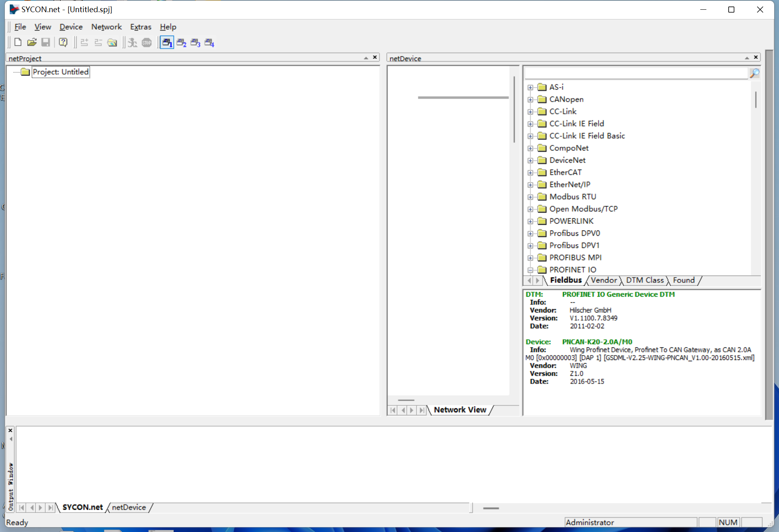779x532 pixels.
Task: Activate window layout 3 icon
Action: [x=196, y=43]
